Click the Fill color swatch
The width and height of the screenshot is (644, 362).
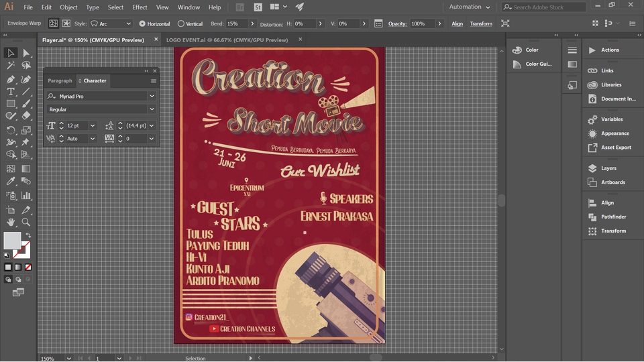[12, 241]
